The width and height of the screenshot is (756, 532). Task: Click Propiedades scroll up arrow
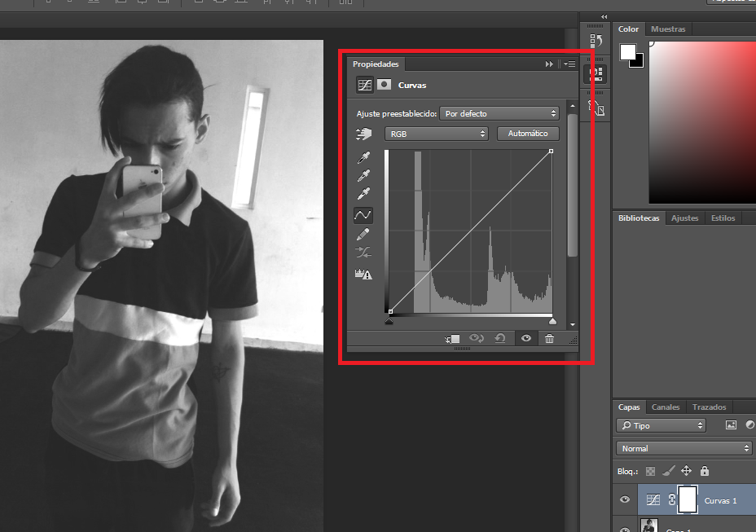point(573,106)
